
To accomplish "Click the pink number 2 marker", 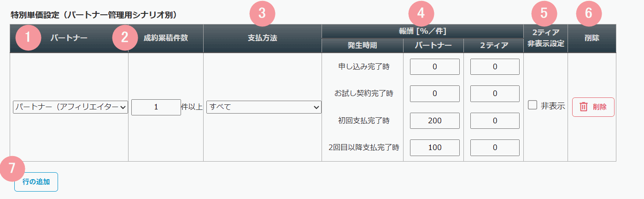I will pos(124,38).
